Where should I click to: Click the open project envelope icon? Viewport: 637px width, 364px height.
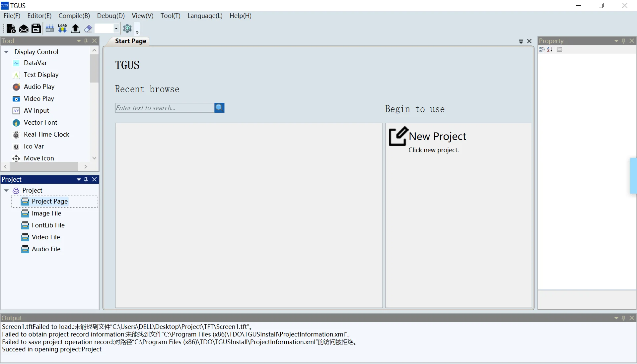pos(24,29)
